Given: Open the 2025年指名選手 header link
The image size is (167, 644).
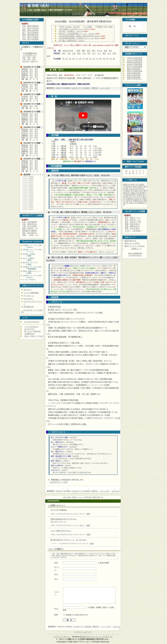Looking at the screenshot, I should pyautogui.click(x=77, y=22).
